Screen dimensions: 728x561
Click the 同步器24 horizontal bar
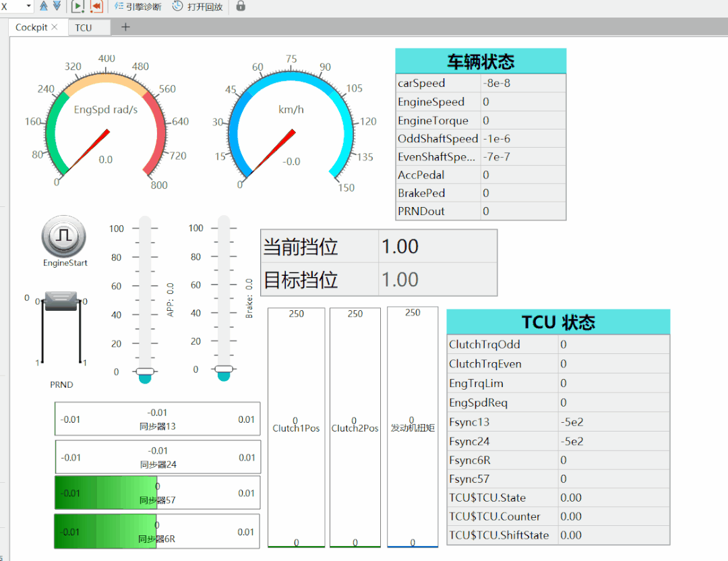pos(158,457)
